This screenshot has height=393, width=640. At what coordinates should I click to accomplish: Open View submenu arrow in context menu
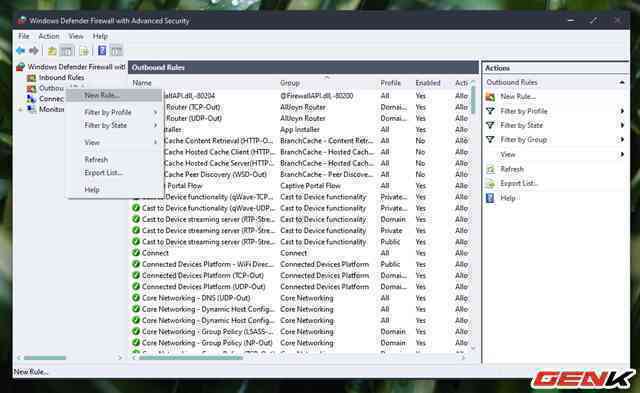click(156, 142)
